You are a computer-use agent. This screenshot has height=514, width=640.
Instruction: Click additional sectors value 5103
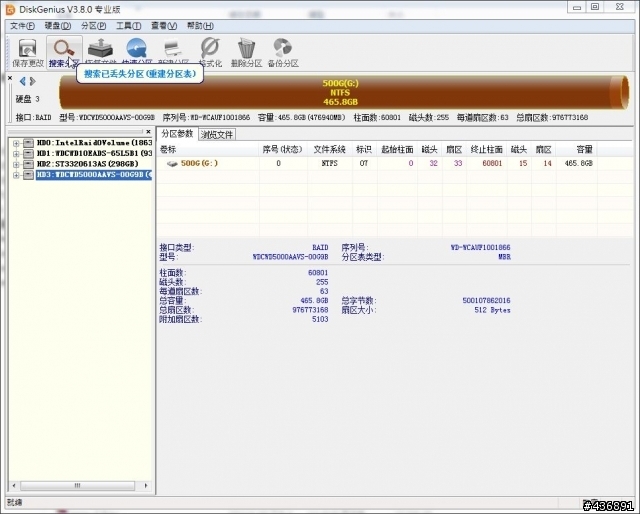pyautogui.click(x=320, y=319)
